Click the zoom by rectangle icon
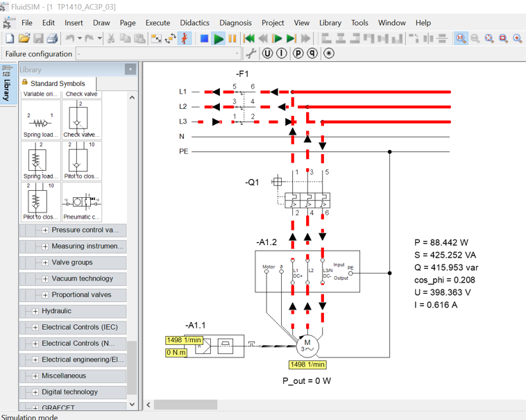Viewport: 526px width, 420px height. (504, 39)
